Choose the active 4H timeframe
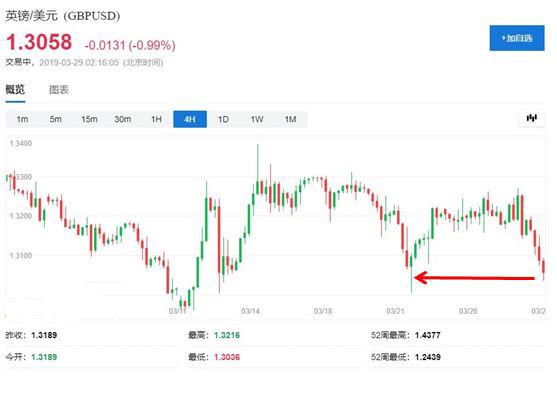 190,119
